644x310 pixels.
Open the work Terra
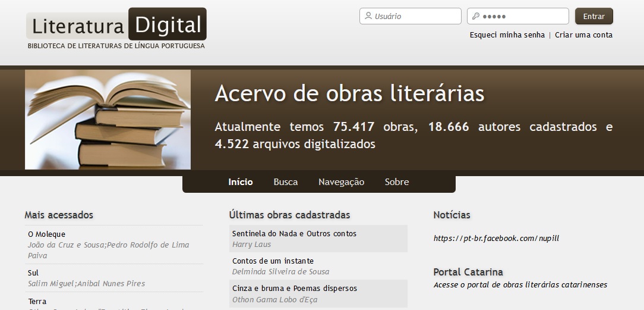[37, 301]
